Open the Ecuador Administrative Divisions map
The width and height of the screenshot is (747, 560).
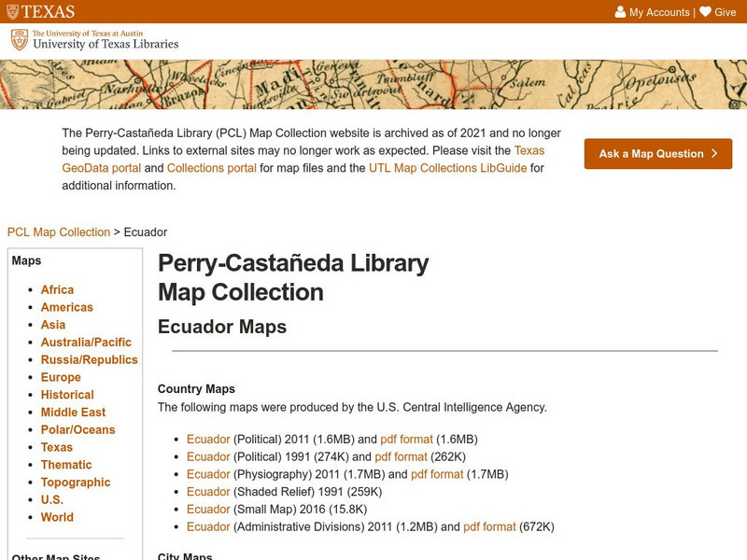[x=206, y=525]
